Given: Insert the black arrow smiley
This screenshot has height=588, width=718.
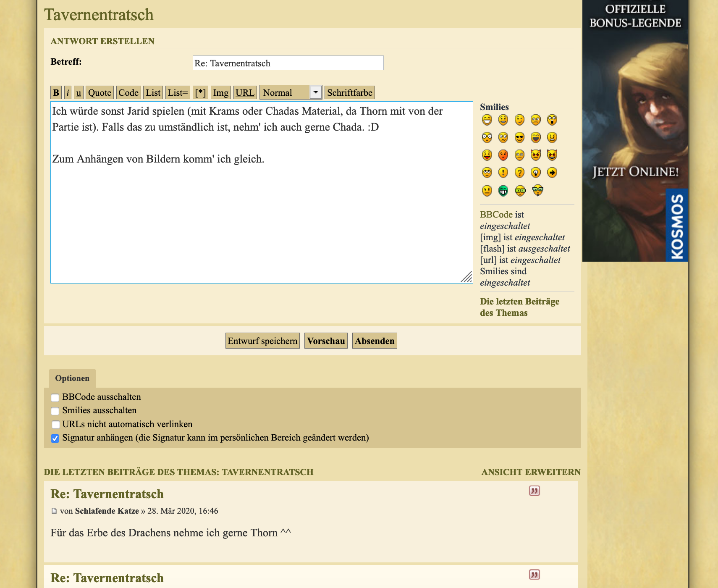Looking at the screenshot, I should tap(552, 173).
